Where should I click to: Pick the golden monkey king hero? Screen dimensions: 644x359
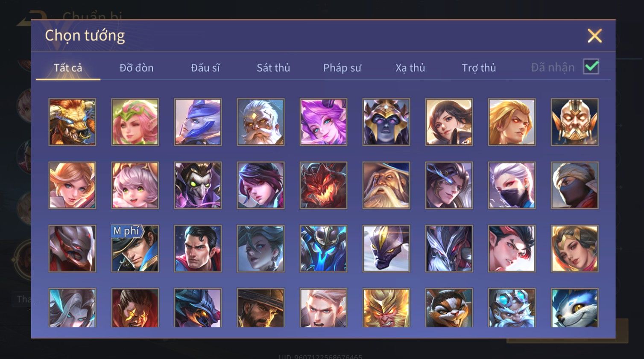pos(386,308)
